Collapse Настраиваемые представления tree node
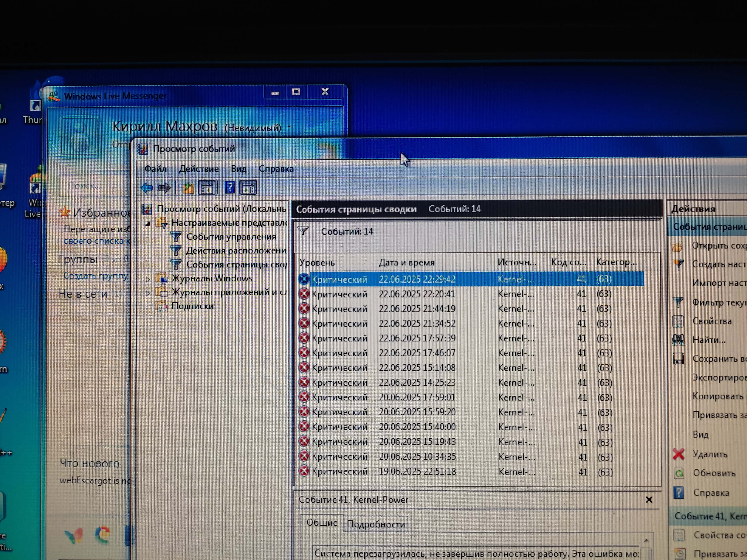747x560 pixels. (x=148, y=224)
